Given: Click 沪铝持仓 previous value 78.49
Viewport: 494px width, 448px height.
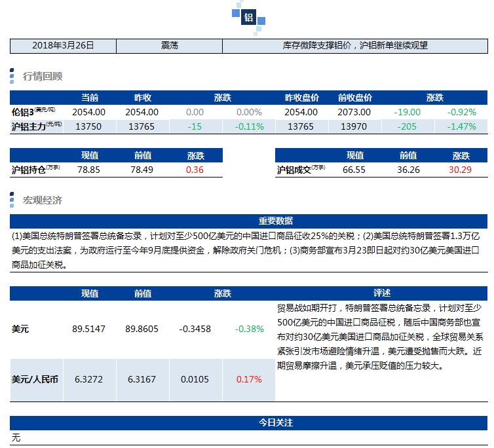Looking at the screenshot, I should tap(142, 170).
